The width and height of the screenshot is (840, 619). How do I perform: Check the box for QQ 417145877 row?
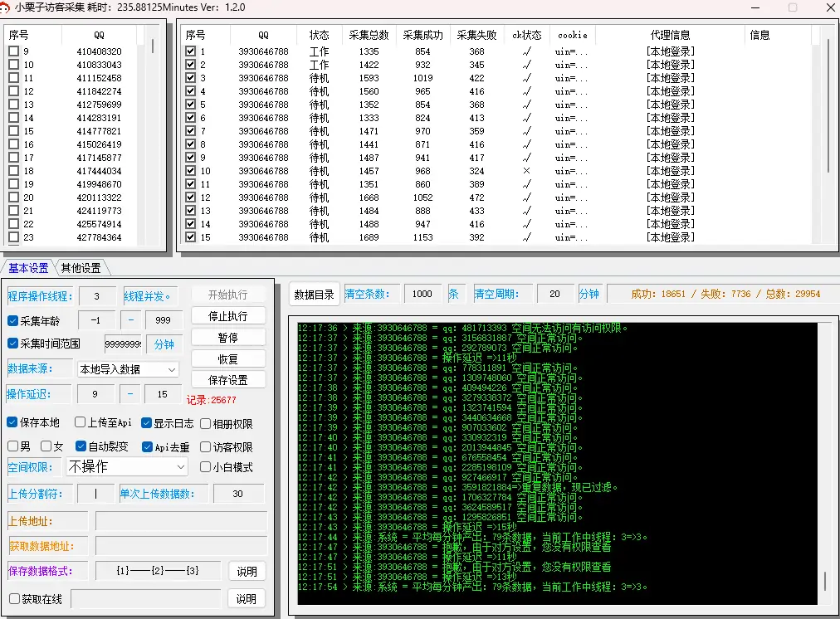click(14, 158)
